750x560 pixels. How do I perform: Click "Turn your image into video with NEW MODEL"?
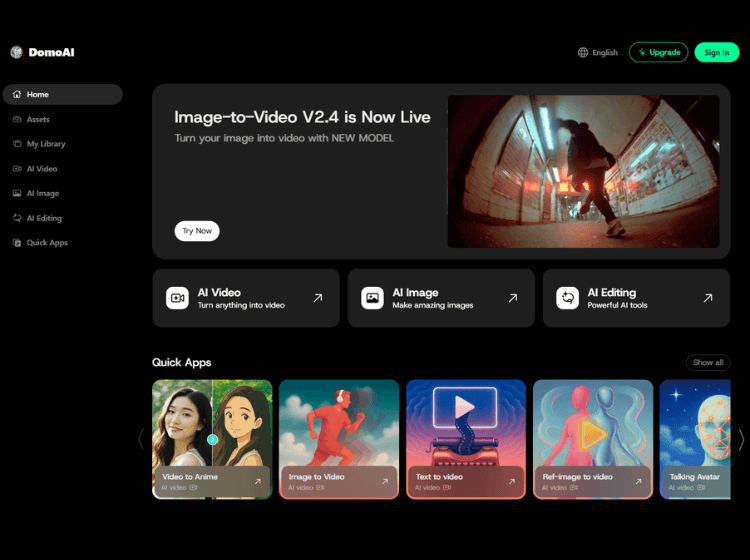click(284, 138)
